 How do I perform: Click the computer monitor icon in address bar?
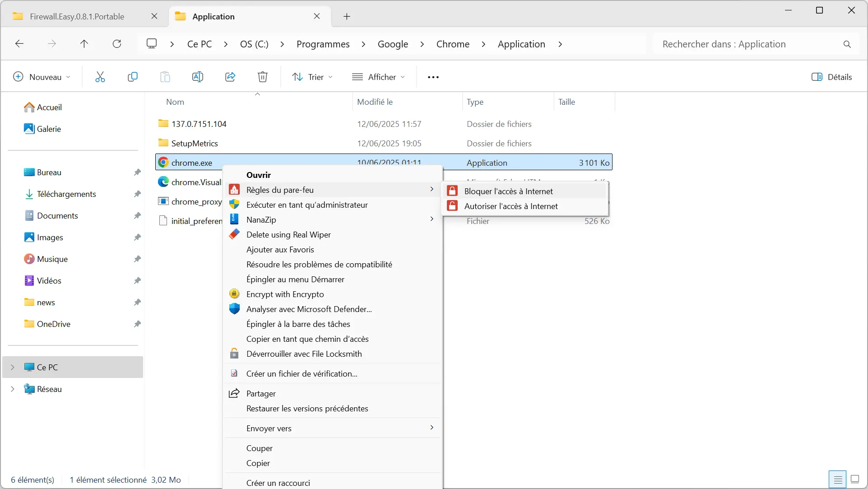[152, 44]
